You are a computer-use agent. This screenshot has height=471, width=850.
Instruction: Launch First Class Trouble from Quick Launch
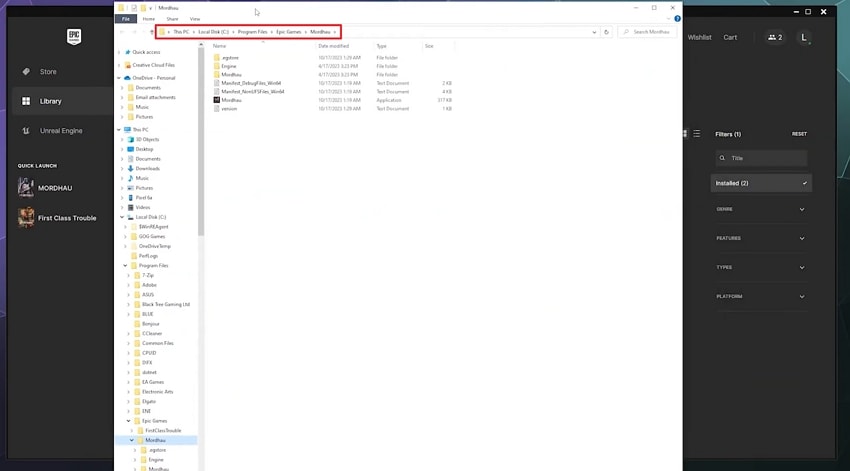pyautogui.click(x=57, y=218)
